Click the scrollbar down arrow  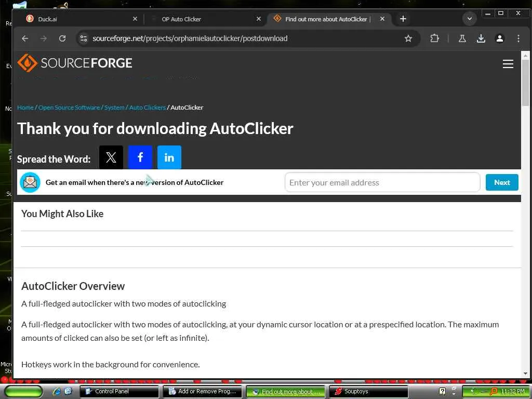(x=525, y=374)
